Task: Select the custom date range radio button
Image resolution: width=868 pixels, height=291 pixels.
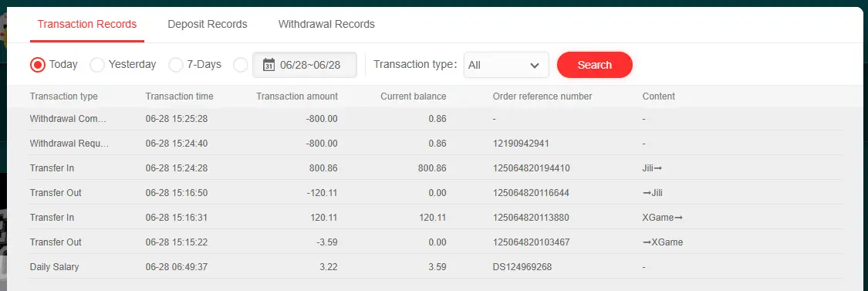Action: (x=240, y=65)
